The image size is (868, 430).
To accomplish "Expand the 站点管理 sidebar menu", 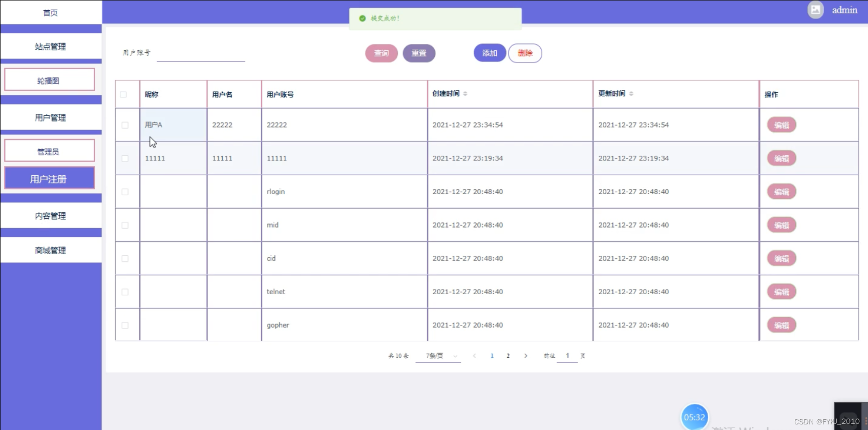I will [x=51, y=47].
